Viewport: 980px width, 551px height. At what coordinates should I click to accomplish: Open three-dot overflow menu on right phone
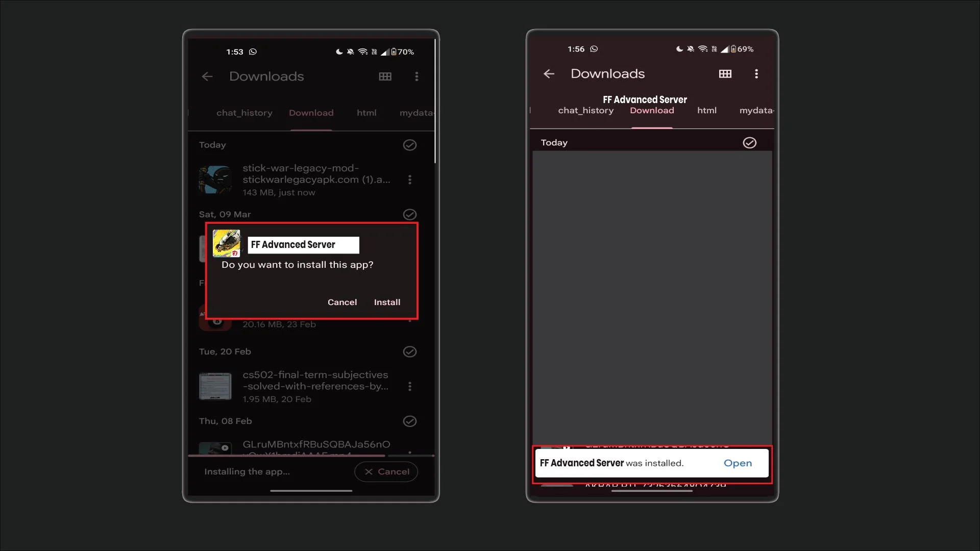(756, 74)
